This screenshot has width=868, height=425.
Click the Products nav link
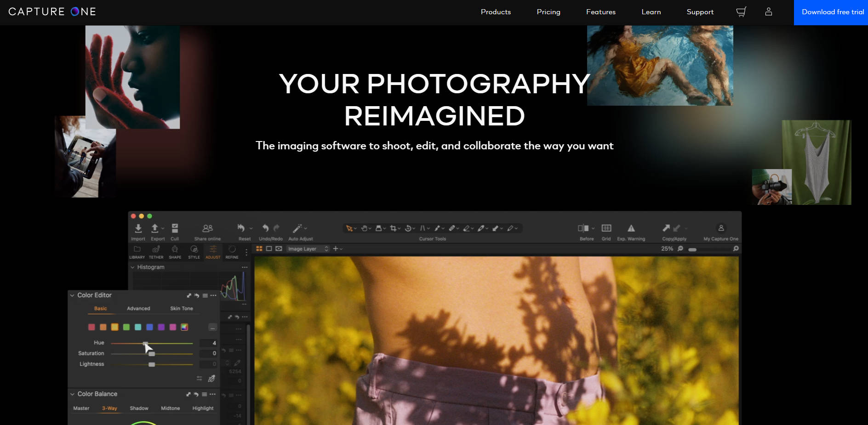[x=496, y=12]
